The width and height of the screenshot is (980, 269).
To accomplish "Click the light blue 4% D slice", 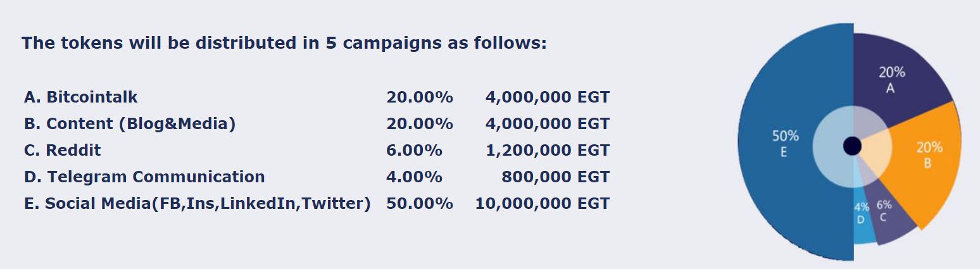I will pyautogui.click(x=863, y=218).
